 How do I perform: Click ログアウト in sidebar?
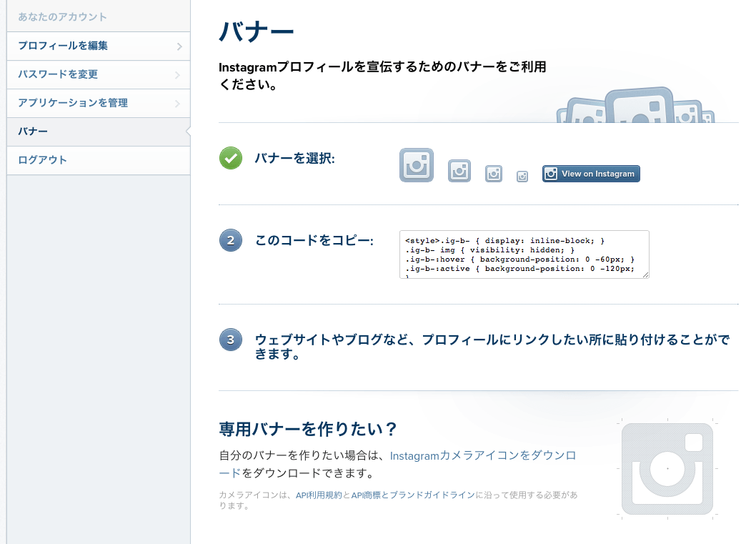[99, 160]
